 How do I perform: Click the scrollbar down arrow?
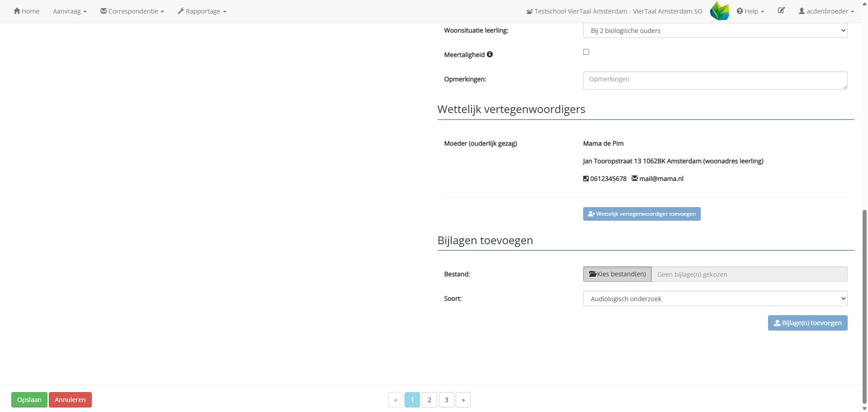865,409
